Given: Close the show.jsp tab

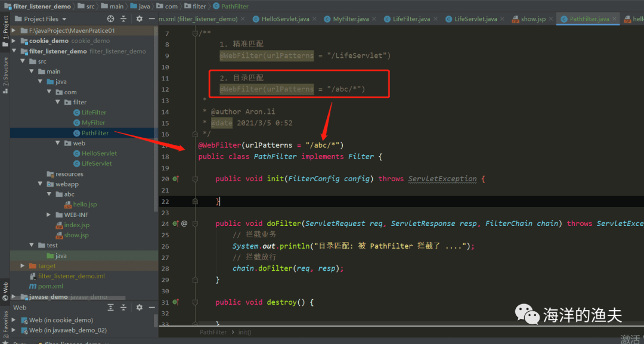Looking at the screenshot, I should point(551,19).
